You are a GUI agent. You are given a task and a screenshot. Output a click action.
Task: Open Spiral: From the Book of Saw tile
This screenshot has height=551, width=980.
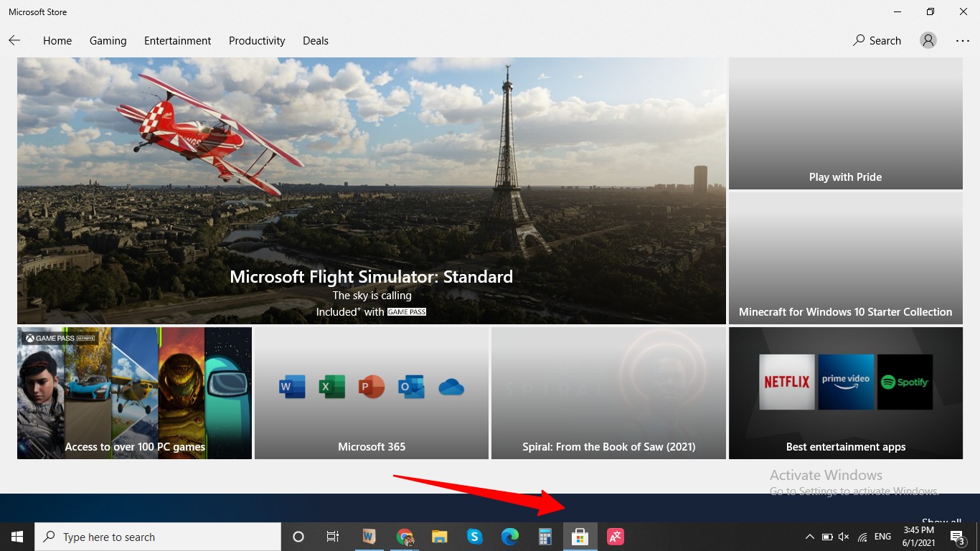tap(609, 393)
